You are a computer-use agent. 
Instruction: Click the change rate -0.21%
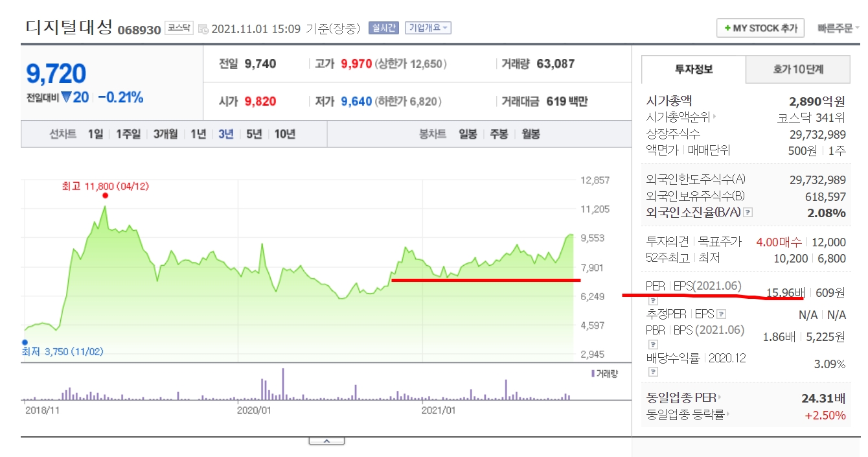(120, 98)
